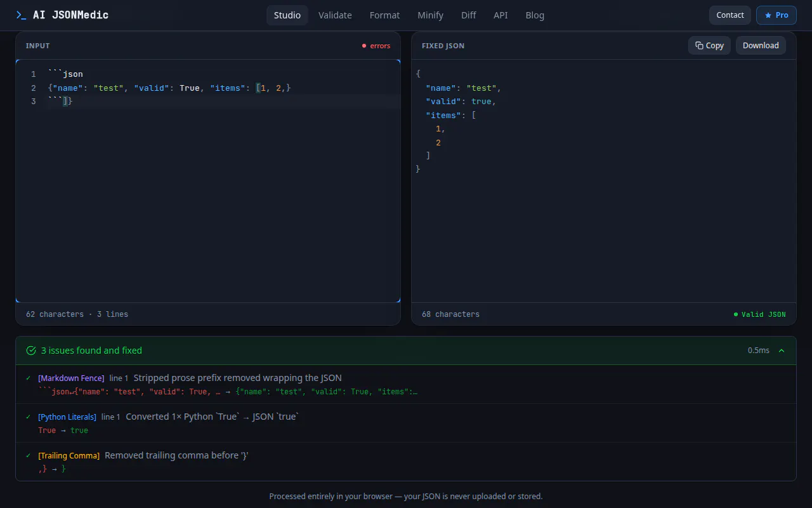Click the copy icon in Fixed JSON panel
The width and height of the screenshot is (812, 508).
point(699,46)
